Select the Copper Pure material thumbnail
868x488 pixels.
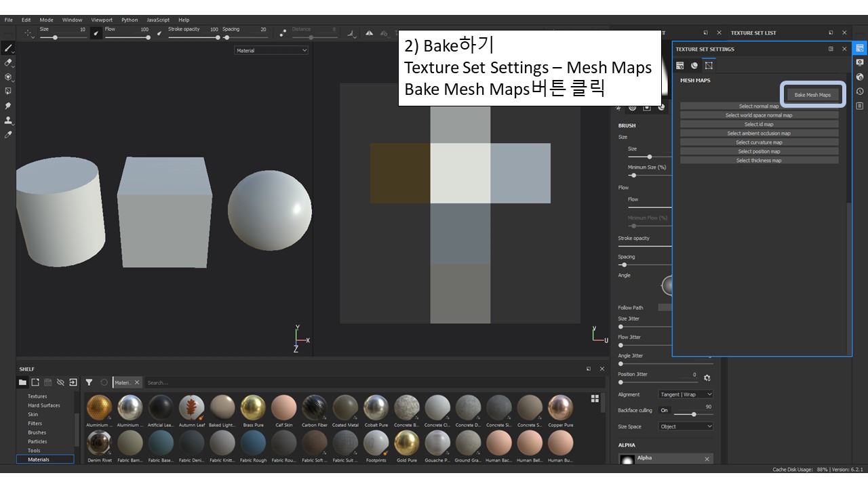(x=561, y=408)
